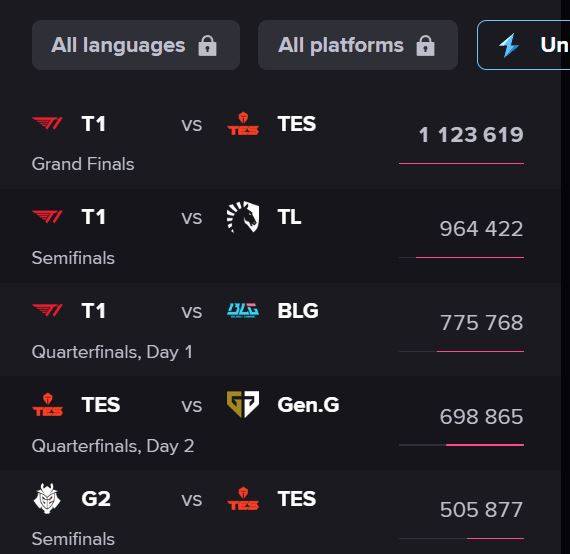Click the TES logo in Grand Finals match
Screen dimensions: 570x554
coord(243,124)
